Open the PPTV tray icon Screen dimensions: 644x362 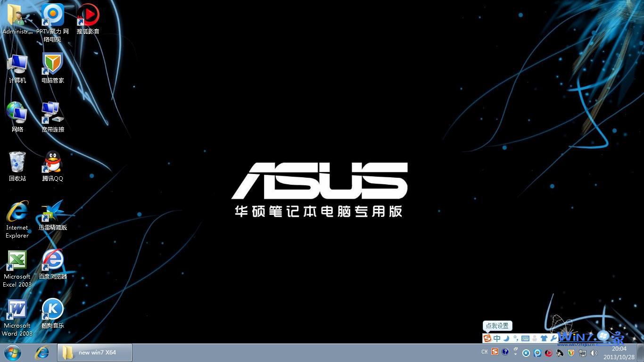pyautogui.click(x=537, y=353)
